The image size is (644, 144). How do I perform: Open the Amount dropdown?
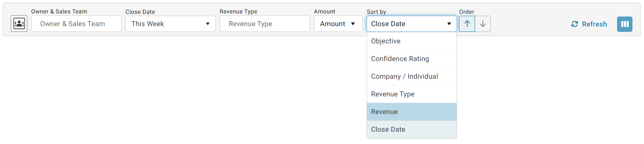(x=338, y=24)
